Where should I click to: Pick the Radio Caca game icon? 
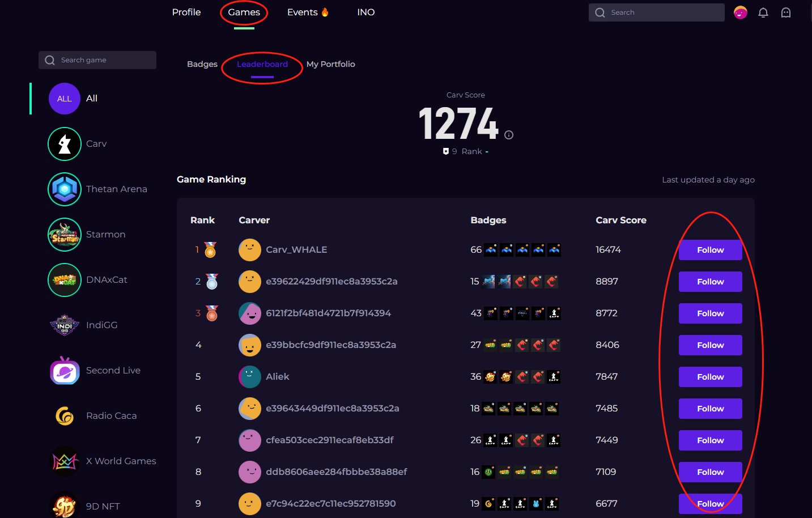click(x=65, y=416)
